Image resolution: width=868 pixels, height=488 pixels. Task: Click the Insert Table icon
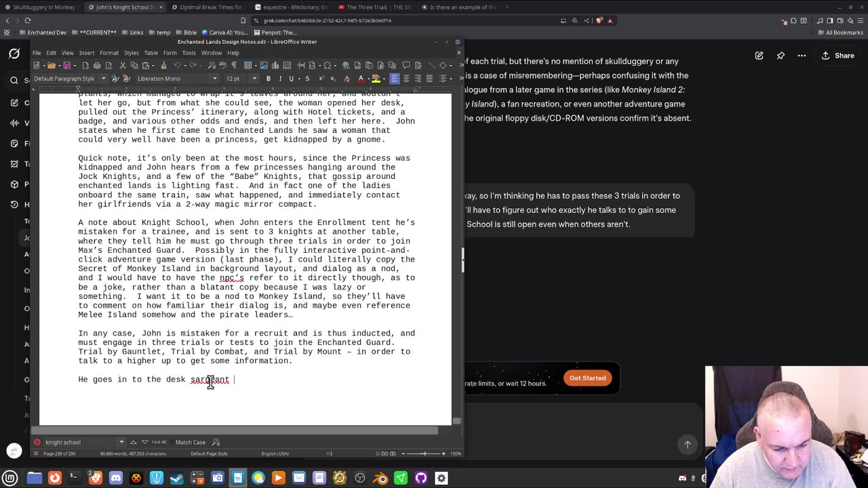248,65
